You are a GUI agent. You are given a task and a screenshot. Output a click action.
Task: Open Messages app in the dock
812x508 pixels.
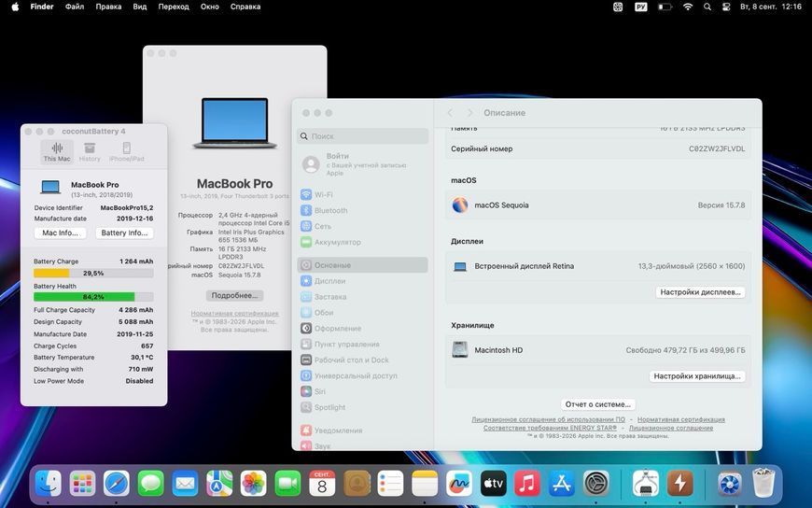coord(150,484)
